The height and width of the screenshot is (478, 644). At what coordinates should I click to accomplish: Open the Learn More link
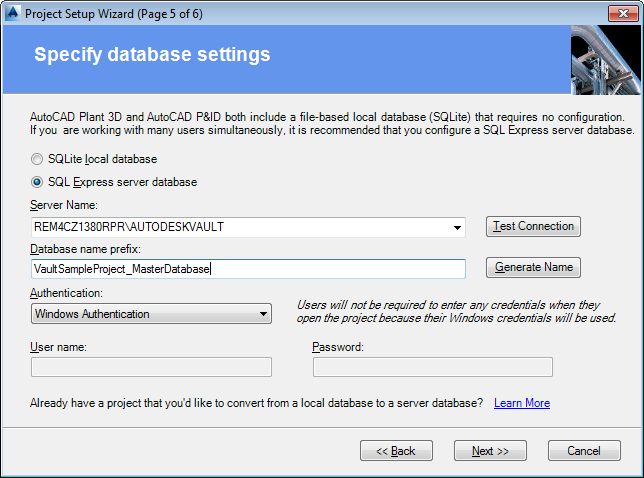522,403
